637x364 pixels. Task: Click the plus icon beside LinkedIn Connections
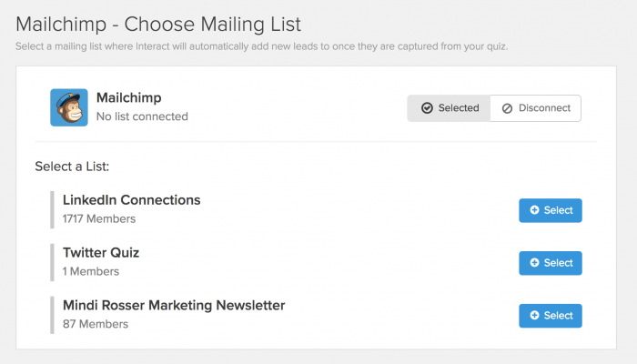click(535, 210)
